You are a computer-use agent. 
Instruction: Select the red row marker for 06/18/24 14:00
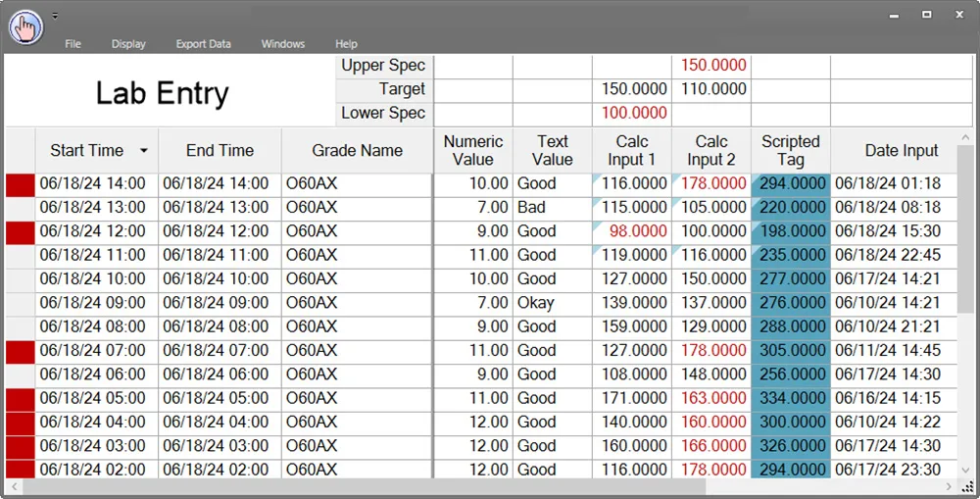20,183
